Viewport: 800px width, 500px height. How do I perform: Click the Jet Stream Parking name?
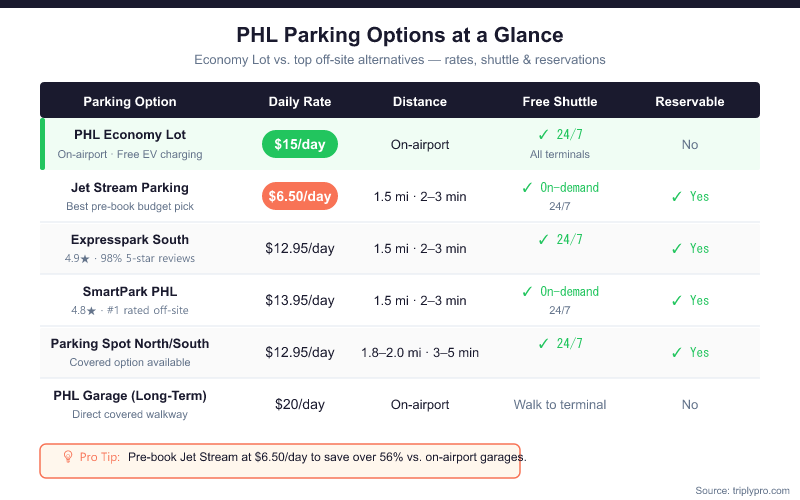tap(130, 187)
